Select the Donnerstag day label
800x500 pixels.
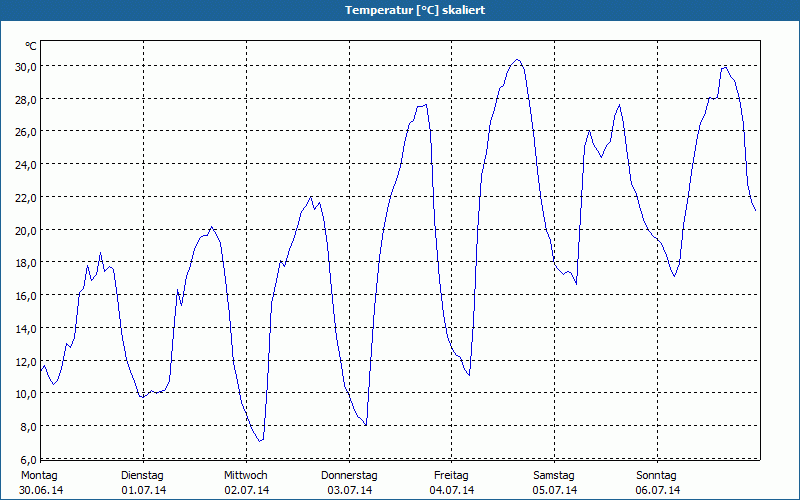coord(349,476)
